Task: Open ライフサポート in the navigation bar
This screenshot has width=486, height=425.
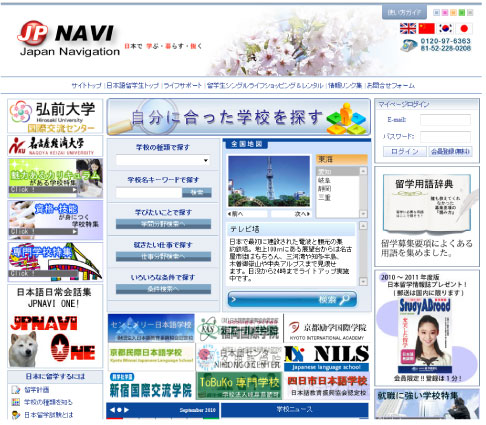Action: [x=183, y=86]
